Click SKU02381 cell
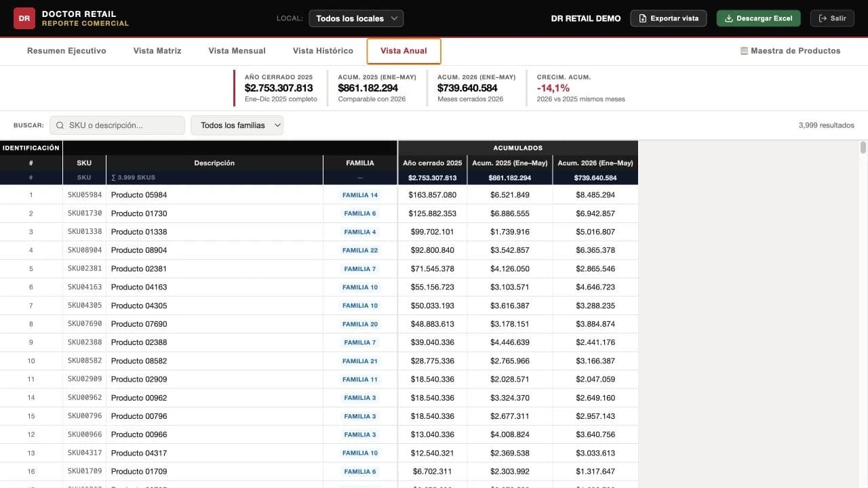This screenshot has height=488, width=868. tap(85, 269)
